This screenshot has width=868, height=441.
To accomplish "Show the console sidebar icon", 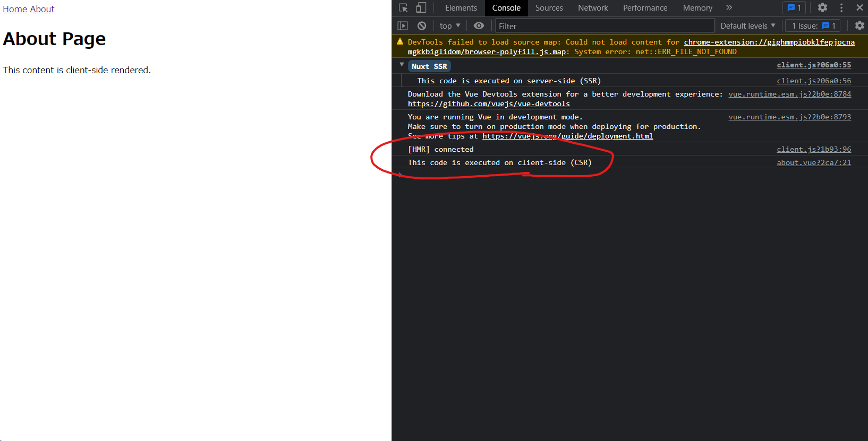I will pyautogui.click(x=403, y=25).
